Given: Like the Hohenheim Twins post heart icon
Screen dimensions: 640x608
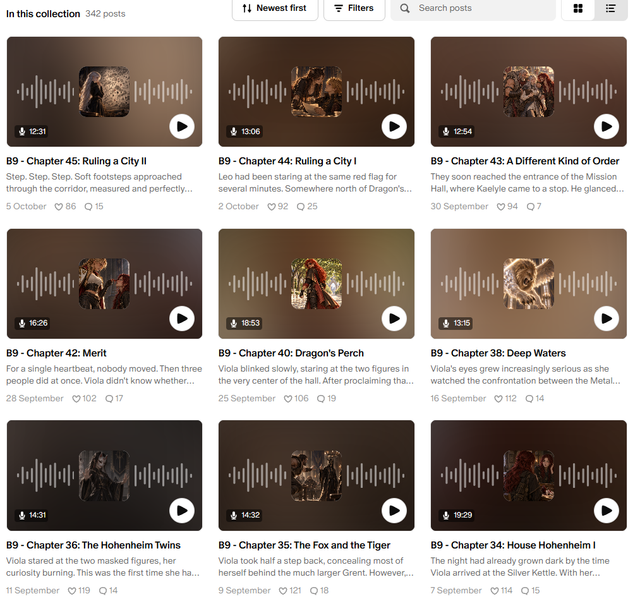Looking at the screenshot, I should [x=72, y=591].
